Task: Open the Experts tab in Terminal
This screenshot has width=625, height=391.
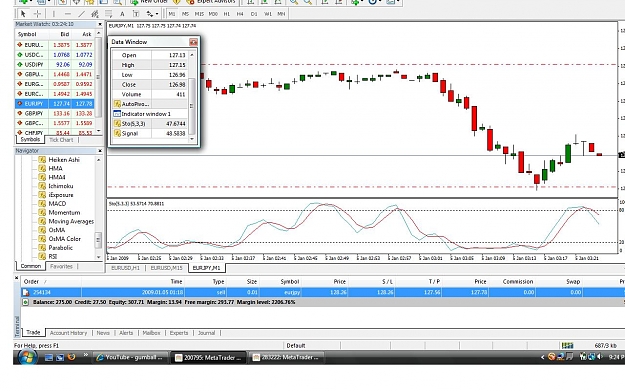Action: click(x=179, y=333)
